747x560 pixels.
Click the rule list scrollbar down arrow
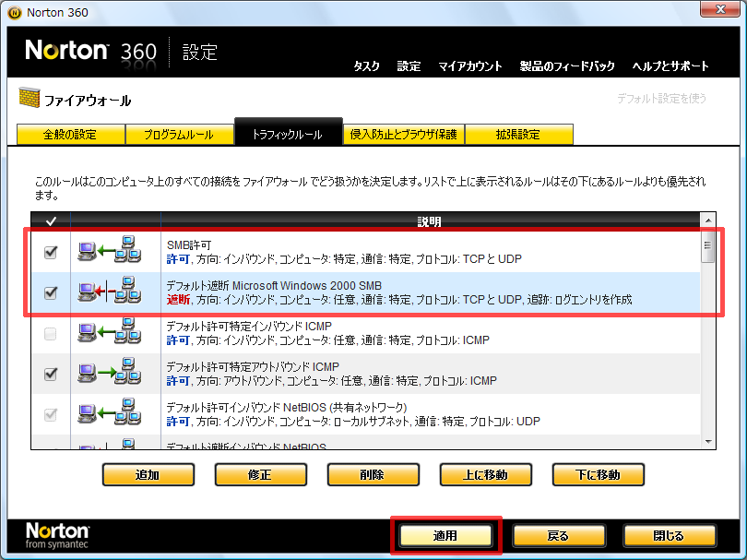click(x=707, y=441)
